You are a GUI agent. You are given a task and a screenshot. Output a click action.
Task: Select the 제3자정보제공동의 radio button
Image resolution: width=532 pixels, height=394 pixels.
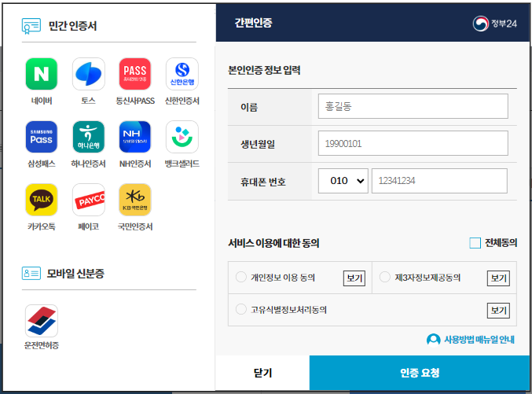coord(385,277)
